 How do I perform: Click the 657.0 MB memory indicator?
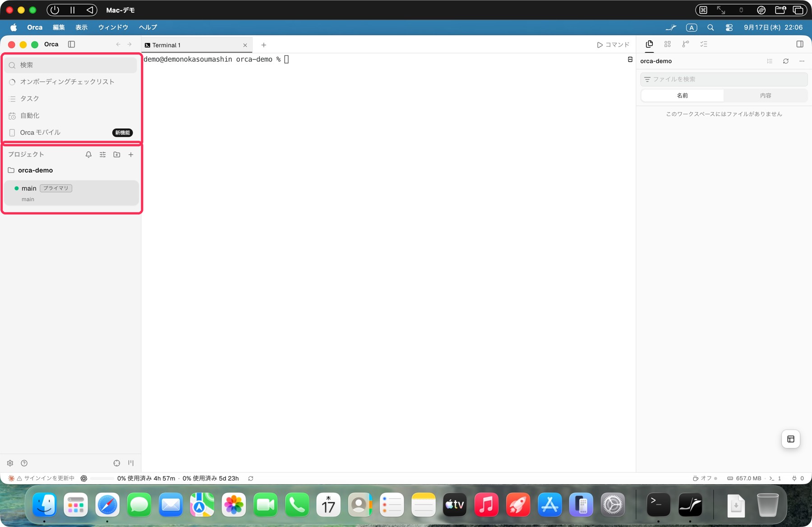click(744, 478)
